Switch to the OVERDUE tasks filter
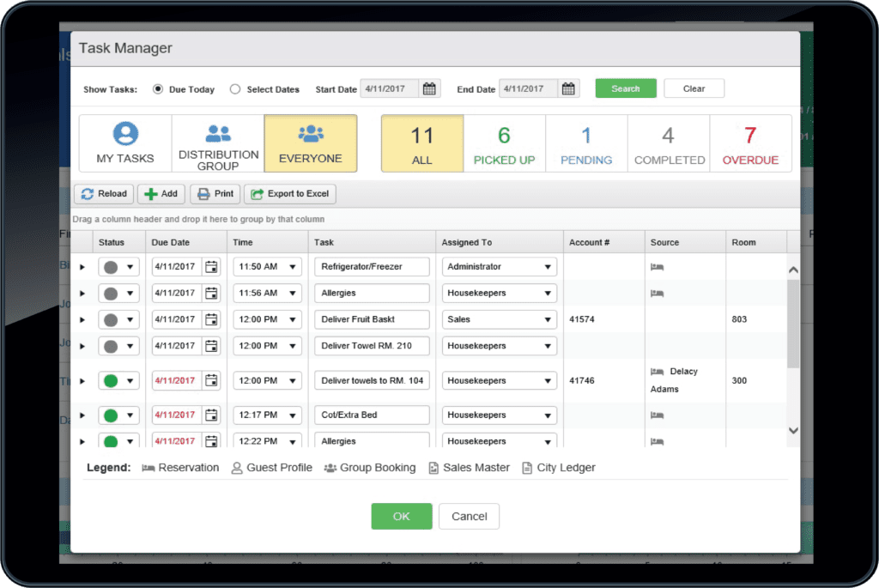 pos(751,142)
